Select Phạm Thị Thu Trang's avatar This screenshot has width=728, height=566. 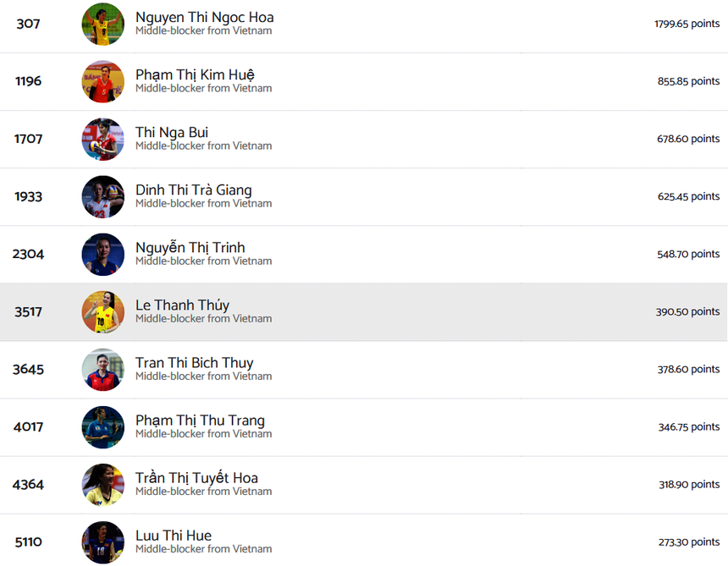click(102, 426)
